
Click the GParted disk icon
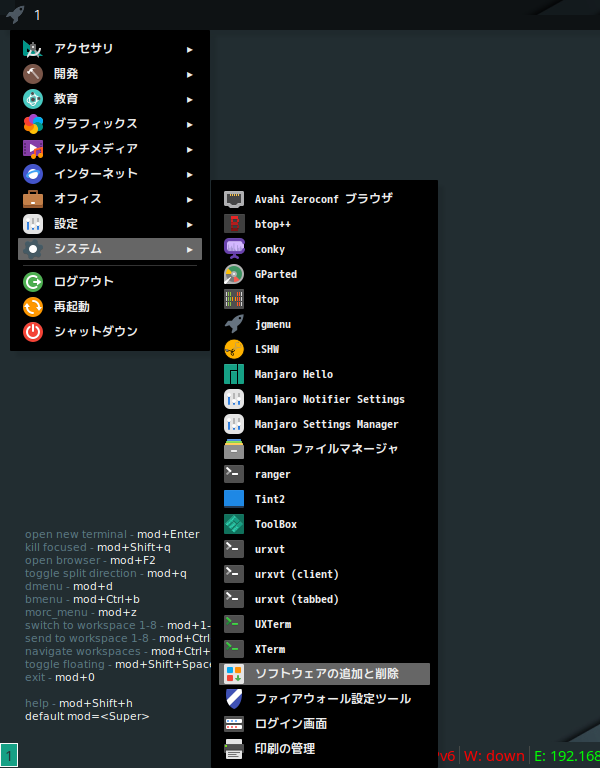(x=234, y=274)
